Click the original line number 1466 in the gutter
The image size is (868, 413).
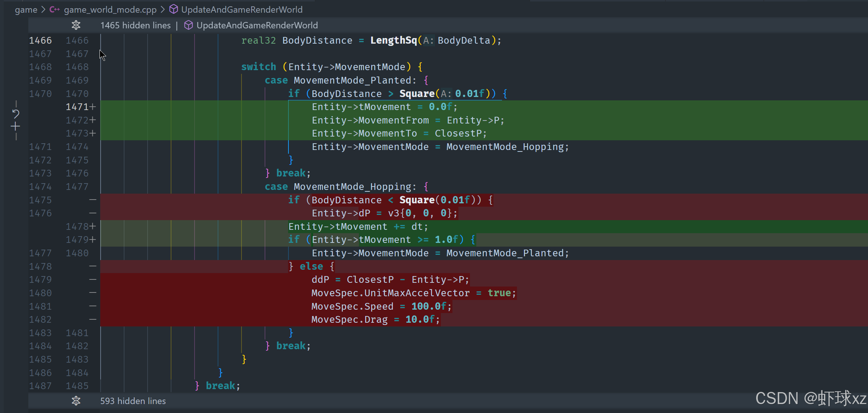[40, 40]
